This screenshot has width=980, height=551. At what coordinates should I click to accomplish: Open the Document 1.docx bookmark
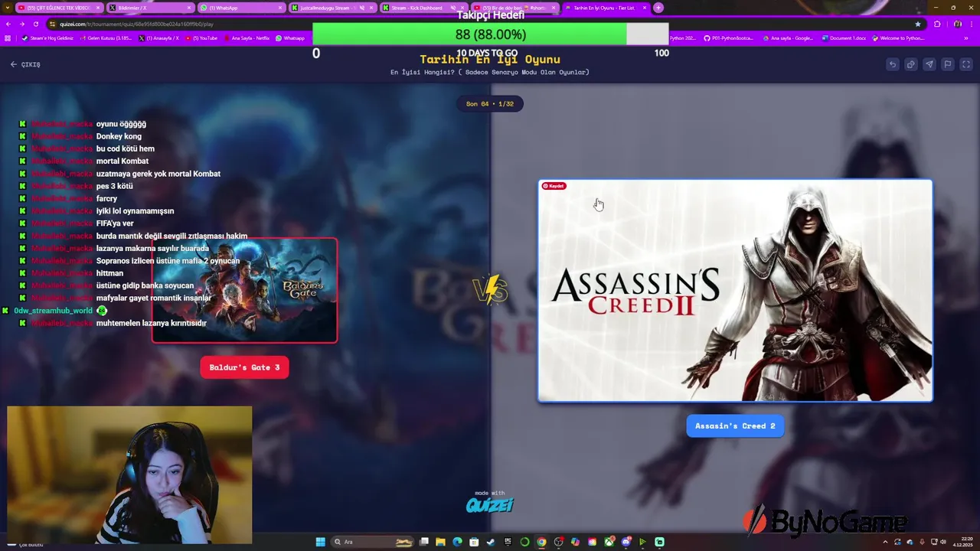tap(844, 38)
